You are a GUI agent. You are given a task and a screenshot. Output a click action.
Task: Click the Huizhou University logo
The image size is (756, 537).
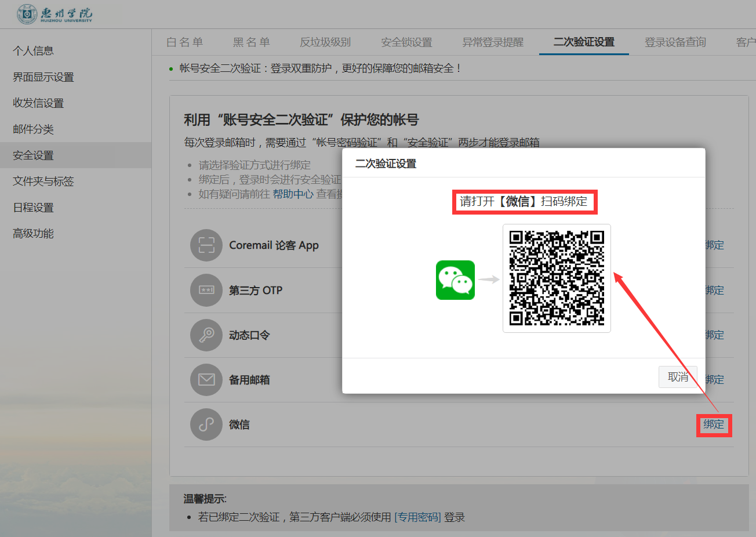(54, 14)
